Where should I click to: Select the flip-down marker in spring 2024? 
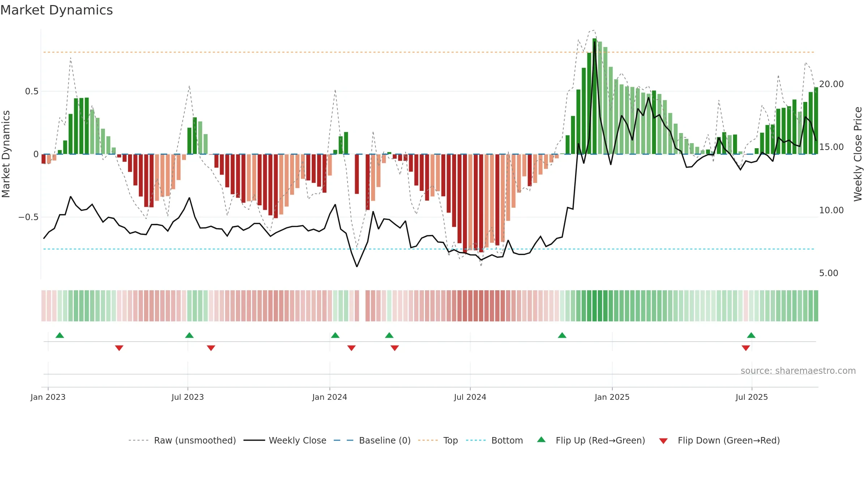point(395,348)
